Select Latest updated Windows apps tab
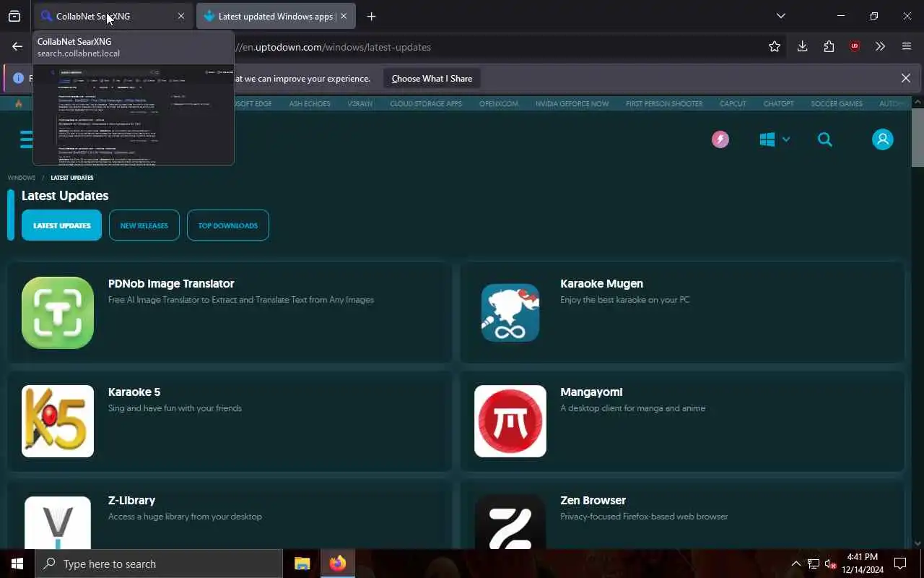924x578 pixels. coord(275,16)
